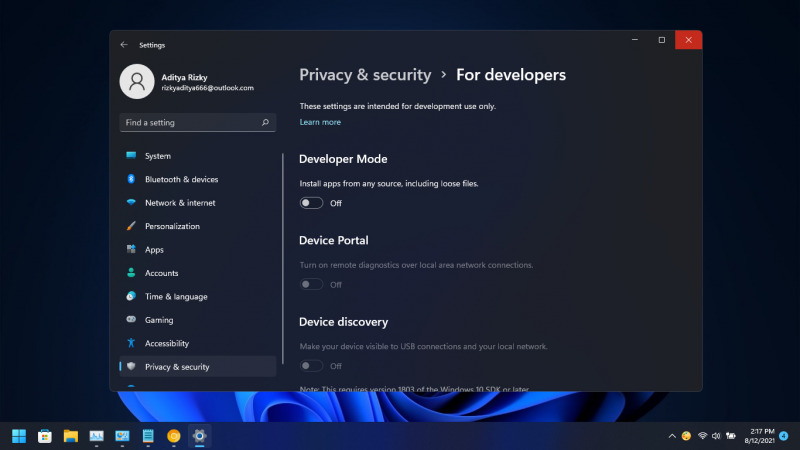The height and width of the screenshot is (450, 800).
Task: Click the 8/12/2021 date text
Action: [759, 440]
